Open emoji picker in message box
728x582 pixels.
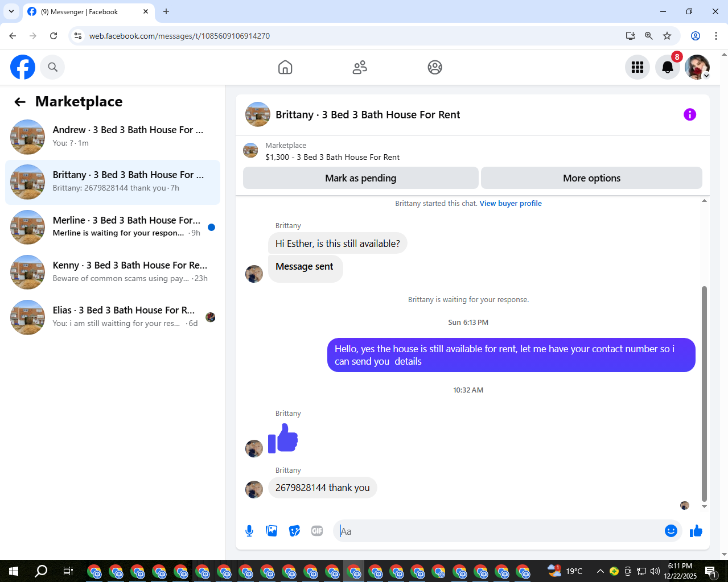point(671,531)
